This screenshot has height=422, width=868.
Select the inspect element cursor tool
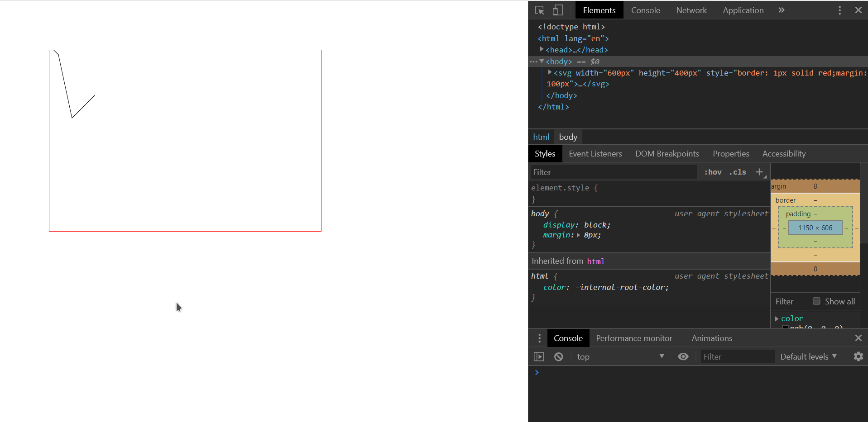pos(539,10)
